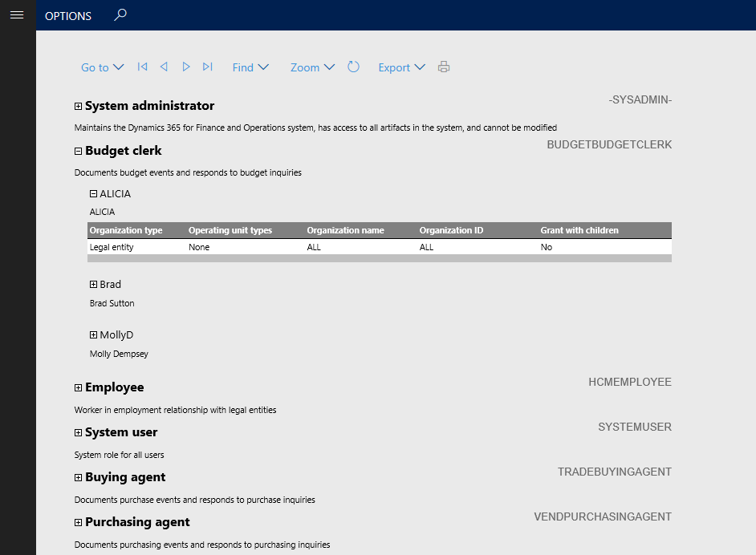Open the hamburger navigation menu
Image resolution: width=756 pixels, height=555 pixels.
(x=17, y=14)
